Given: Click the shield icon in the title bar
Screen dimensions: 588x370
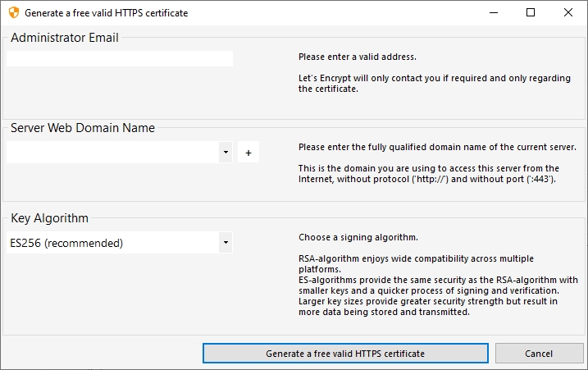Looking at the screenshot, I should tap(13, 13).
